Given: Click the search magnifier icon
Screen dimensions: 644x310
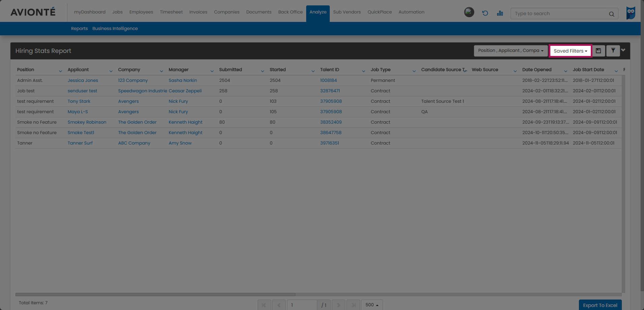Looking at the screenshot, I should pyautogui.click(x=611, y=14).
